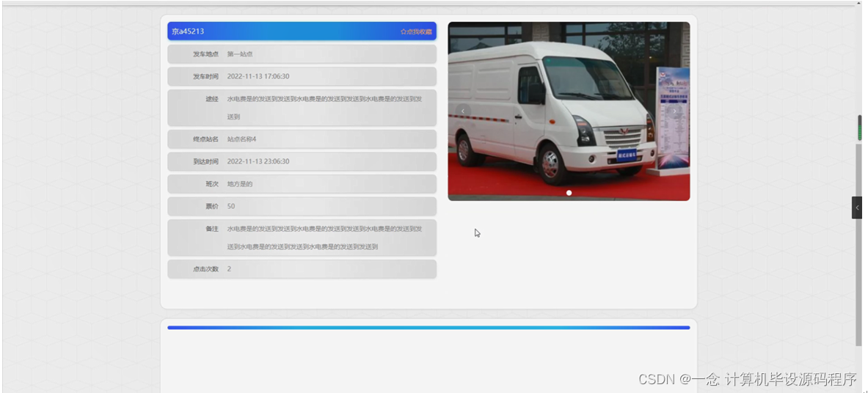This screenshot has width=868, height=393.
Task: Open the white van photo
Action: click(569, 111)
